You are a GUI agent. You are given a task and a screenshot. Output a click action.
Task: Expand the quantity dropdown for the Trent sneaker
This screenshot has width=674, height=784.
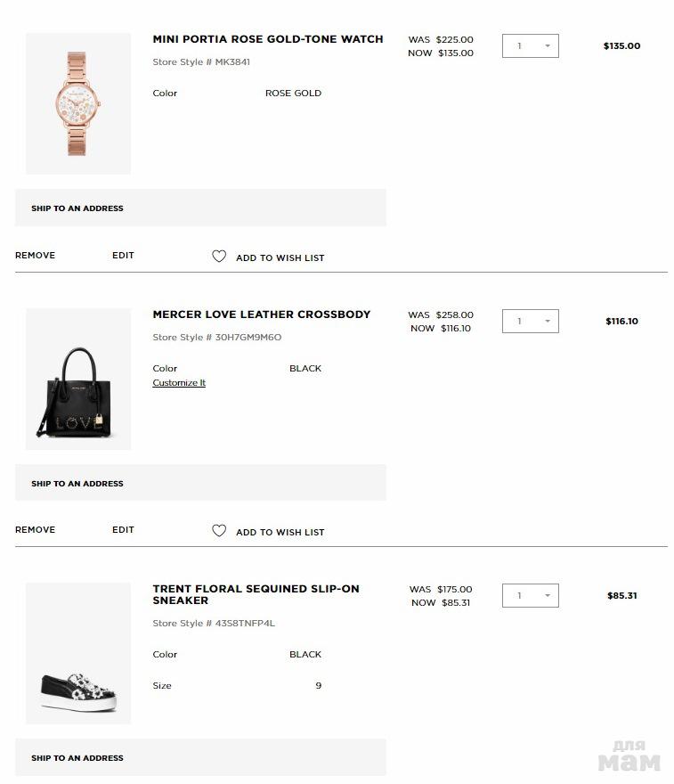click(531, 596)
